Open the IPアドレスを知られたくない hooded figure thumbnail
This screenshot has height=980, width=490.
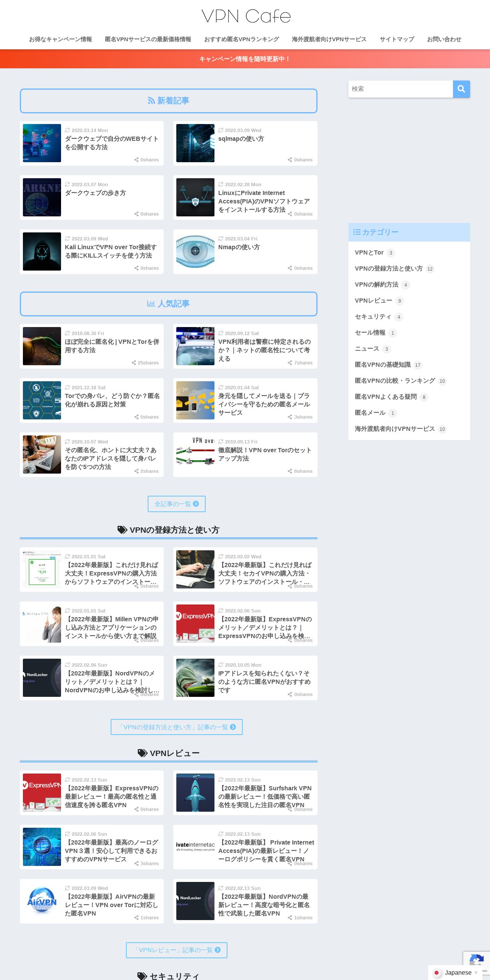[195, 678]
